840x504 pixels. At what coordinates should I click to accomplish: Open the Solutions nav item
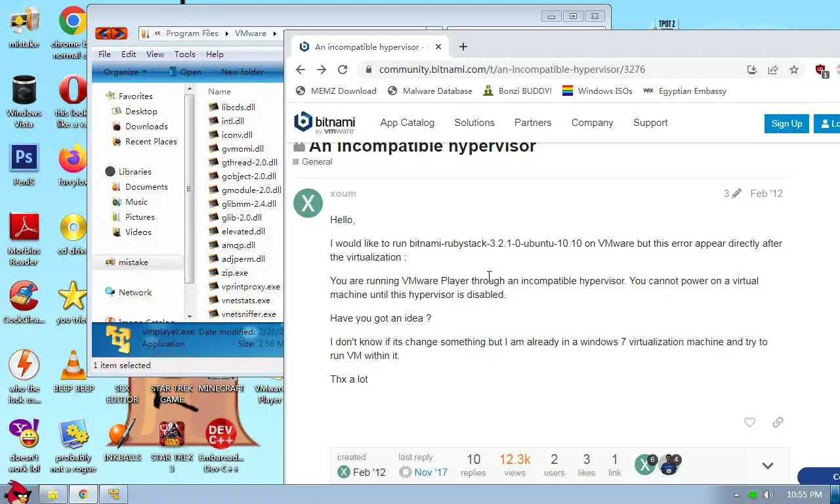[474, 123]
